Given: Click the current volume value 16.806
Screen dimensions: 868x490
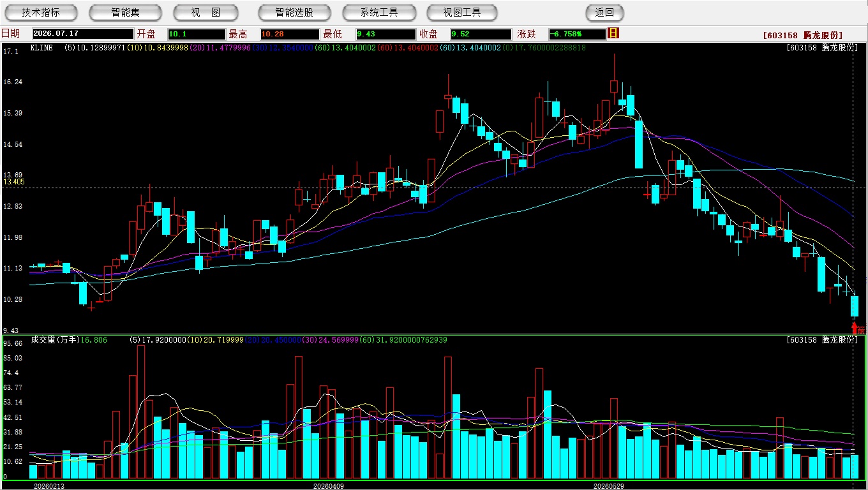Looking at the screenshot, I should pyautogui.click(x=94, y=340).
